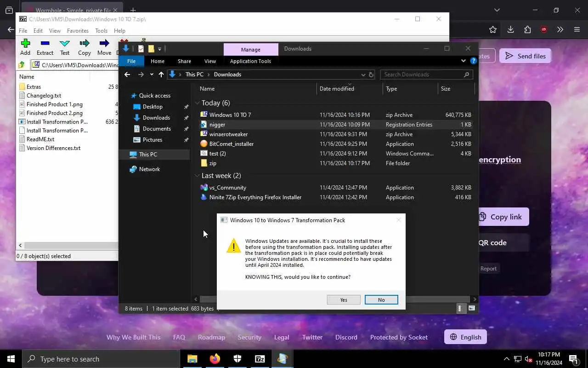The height and width of the screenshot is (368, 588).
Task: Open Firefox extensions puzzle icon
Action: [527, 29]
